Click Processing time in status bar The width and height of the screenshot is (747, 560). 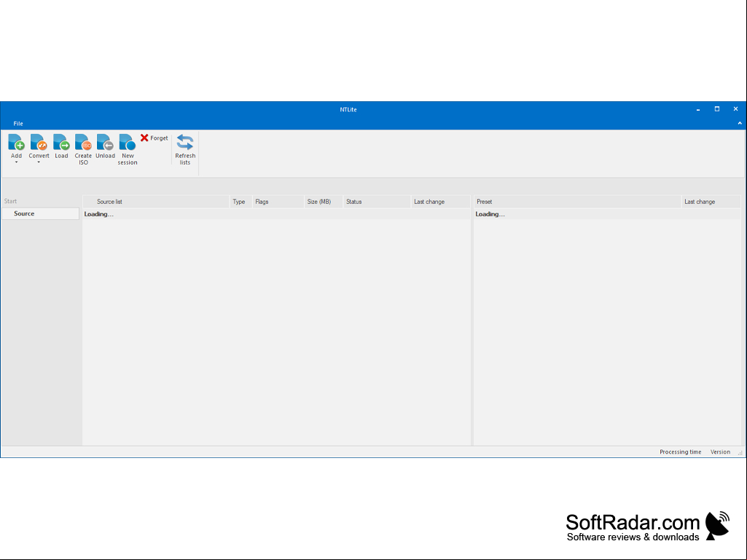pos(680,452)
